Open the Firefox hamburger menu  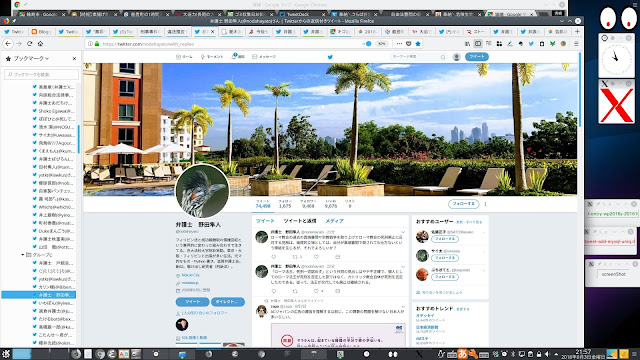coord(576,44)
